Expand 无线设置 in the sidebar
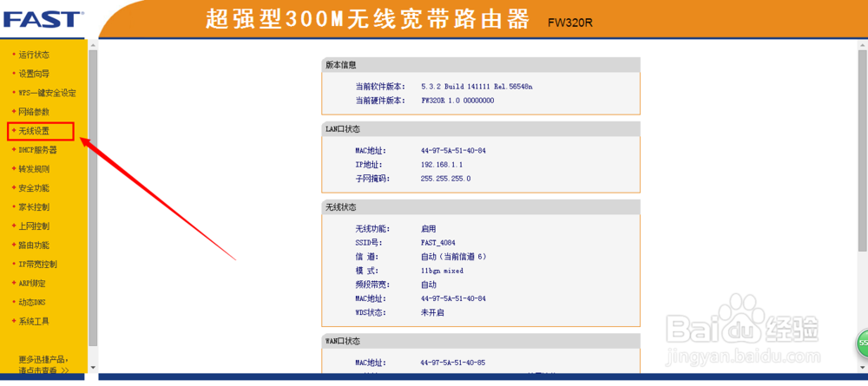 (x=34, y=131)
